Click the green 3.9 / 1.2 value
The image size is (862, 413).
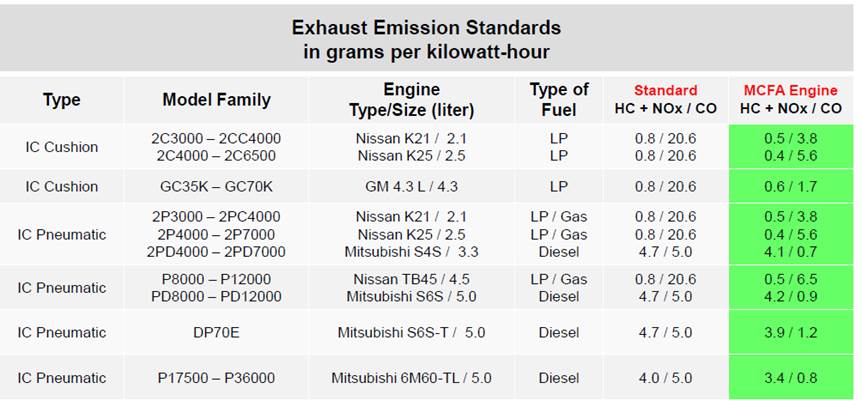(x=791, y=333)
